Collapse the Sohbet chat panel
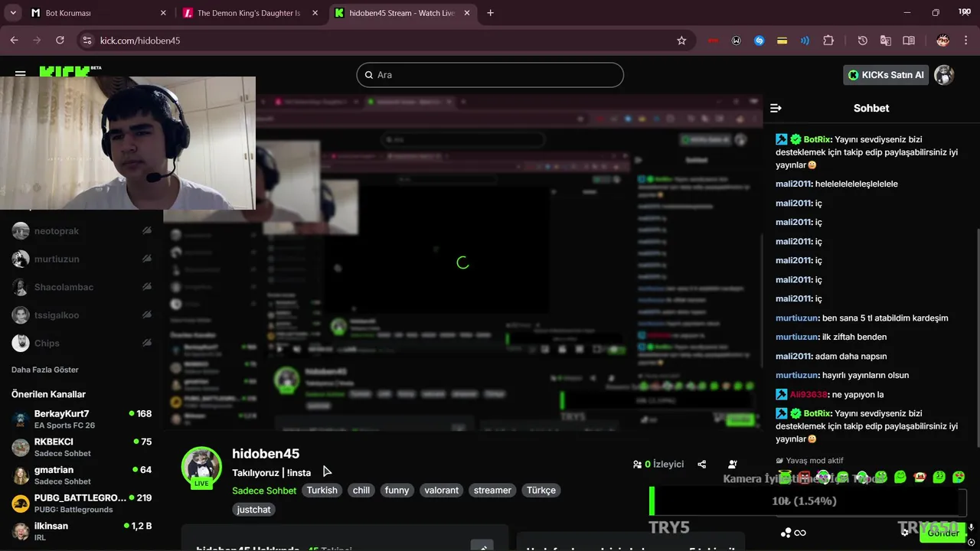The width and height of the screenshot is (980, 551). 776,108
